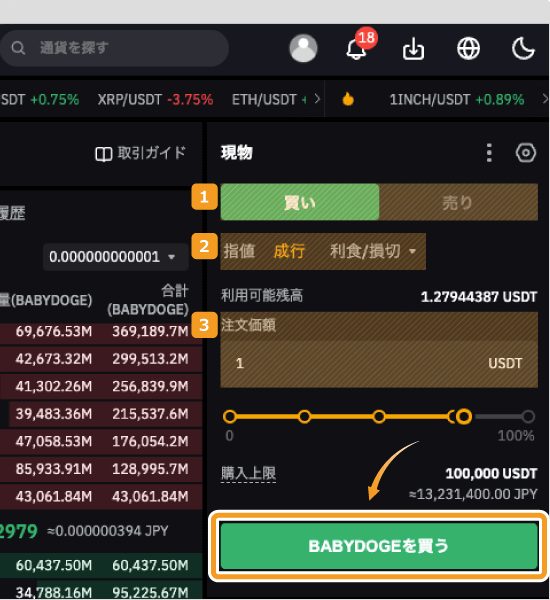Select ask row 47,058.53M

coord(101,442)
